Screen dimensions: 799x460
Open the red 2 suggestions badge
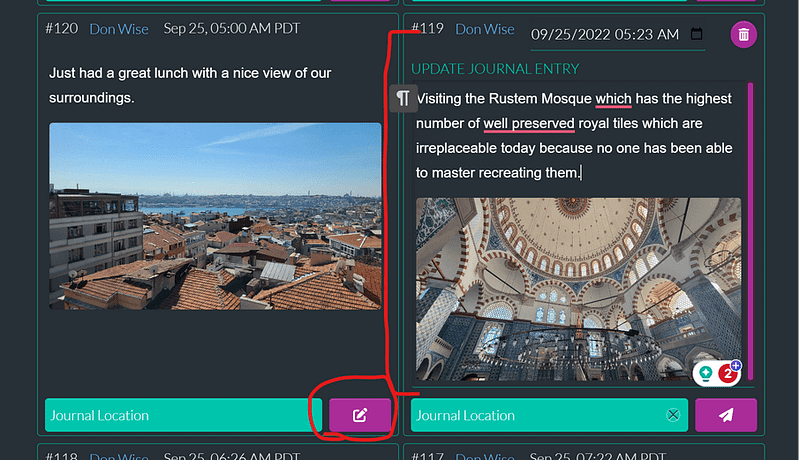tap(728, 374)
